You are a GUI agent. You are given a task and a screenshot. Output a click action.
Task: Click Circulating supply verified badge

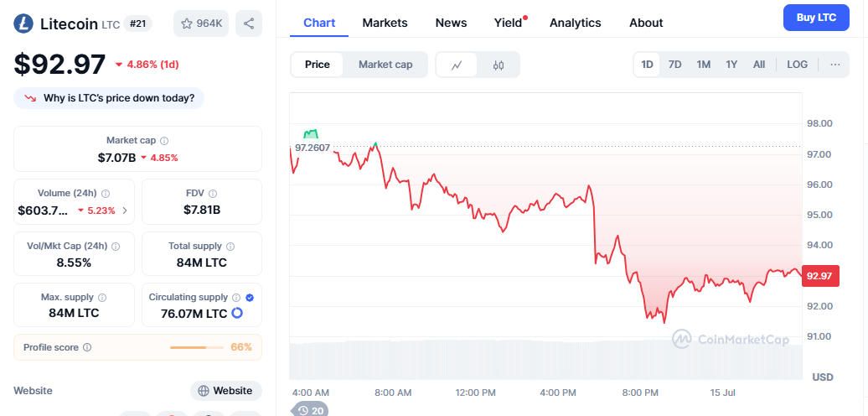(250, 297)
